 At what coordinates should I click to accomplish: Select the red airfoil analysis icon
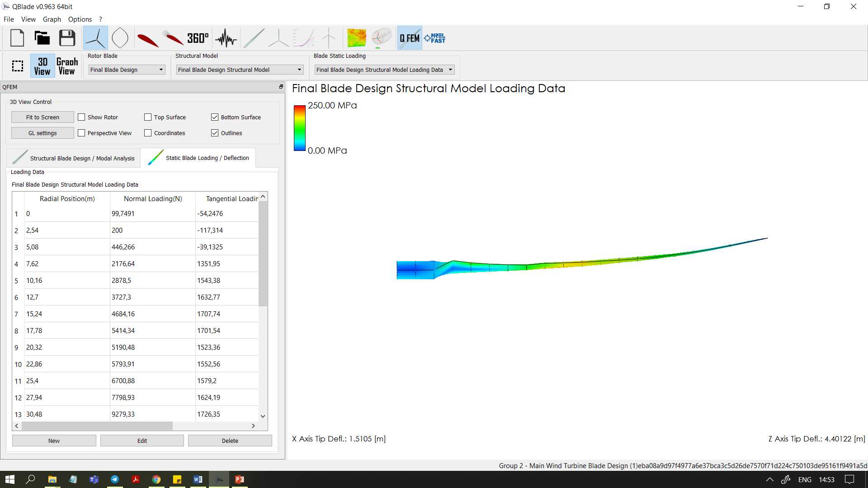point(148,39)
